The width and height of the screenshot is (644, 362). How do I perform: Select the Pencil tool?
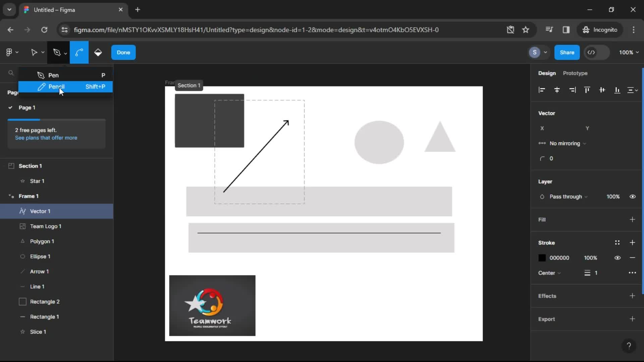(x=57, y=86)
